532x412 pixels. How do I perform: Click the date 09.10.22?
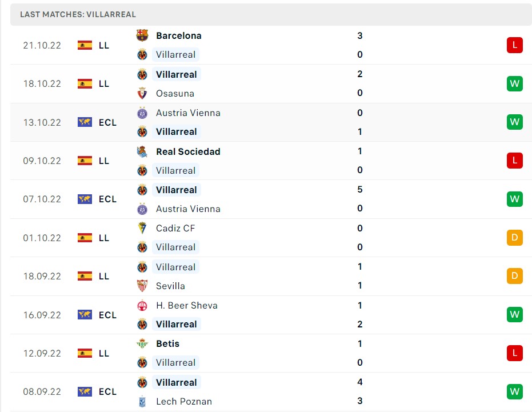[42, 161]
